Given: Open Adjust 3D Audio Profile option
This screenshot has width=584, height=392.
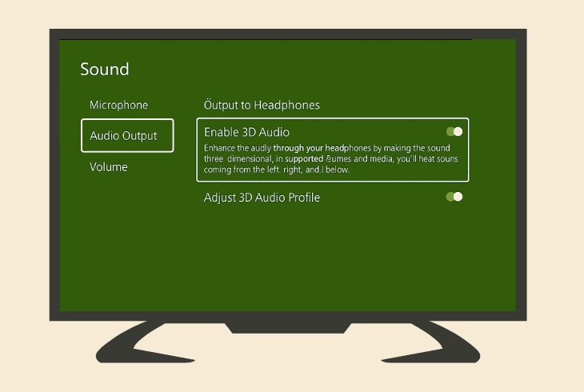Looking at the screenshot, I should [x=262, y=198].
